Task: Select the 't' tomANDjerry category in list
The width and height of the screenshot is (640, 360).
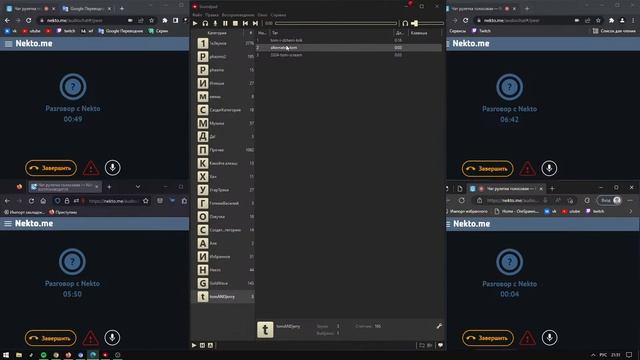Action: (x=223, y=297)
